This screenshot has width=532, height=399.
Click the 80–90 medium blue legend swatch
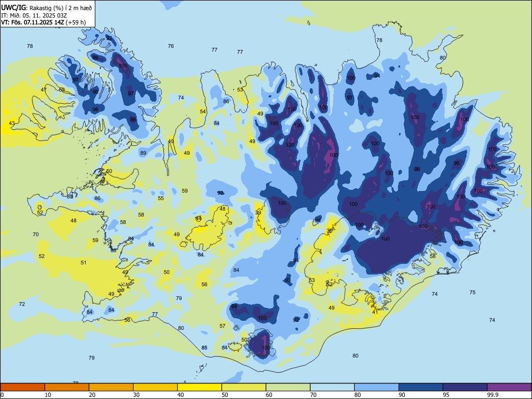point(377,387)
